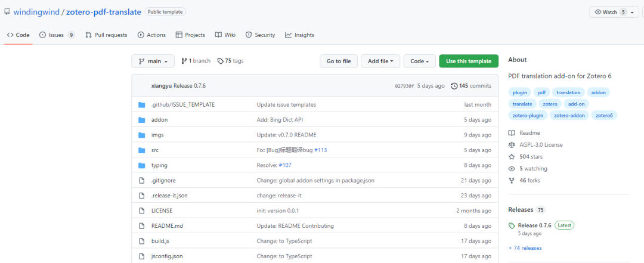
Task: Open the + 74 releases link
Action: pos(525,248)
